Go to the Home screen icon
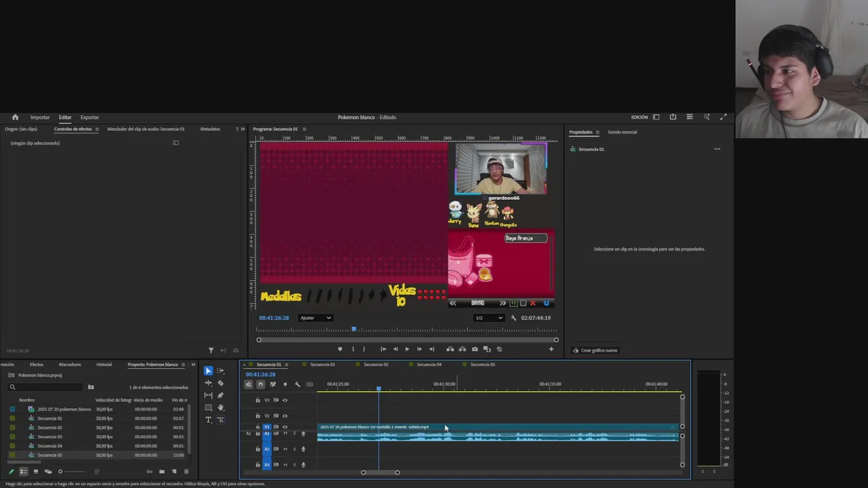 15,117
